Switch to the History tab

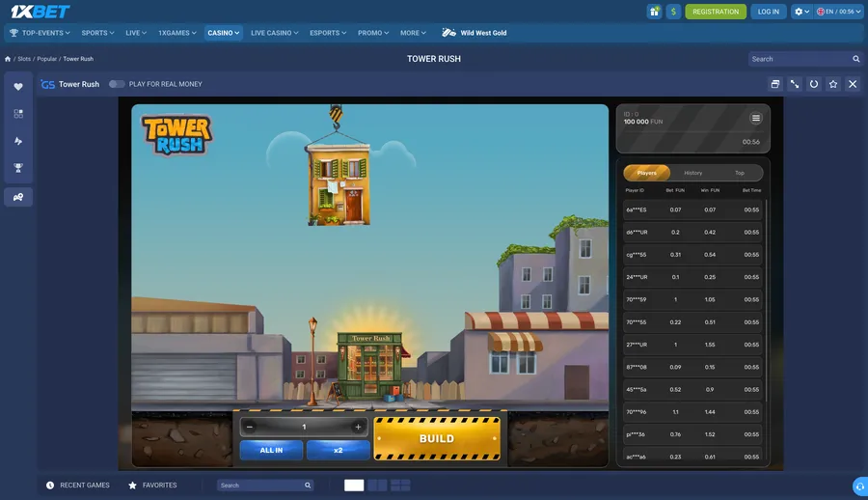click(692, 173)
